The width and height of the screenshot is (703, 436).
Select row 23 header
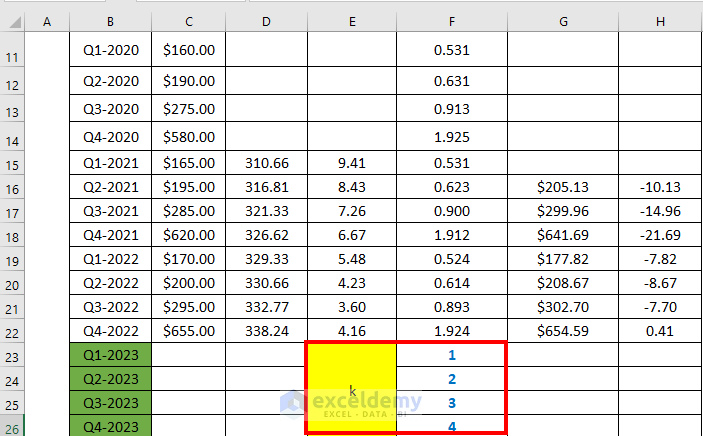pos(12,355)
